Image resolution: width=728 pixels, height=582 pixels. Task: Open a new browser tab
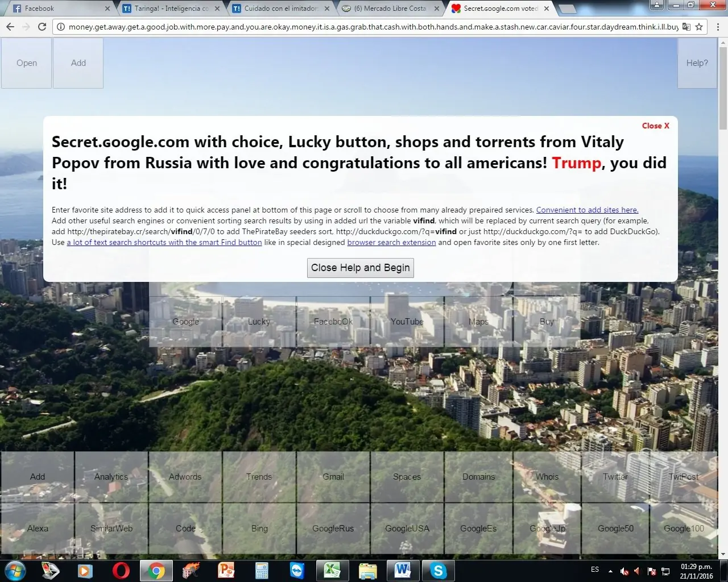(x=567, y=9)
